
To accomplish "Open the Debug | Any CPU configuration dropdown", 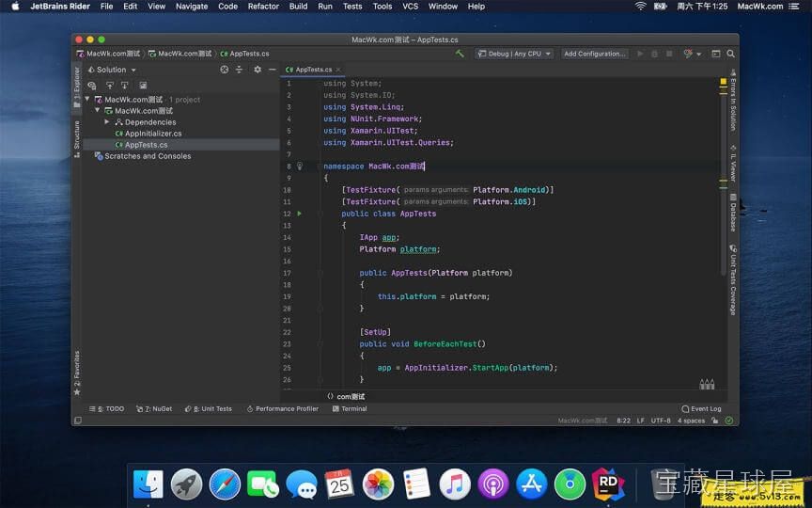I will click(514, 54).
